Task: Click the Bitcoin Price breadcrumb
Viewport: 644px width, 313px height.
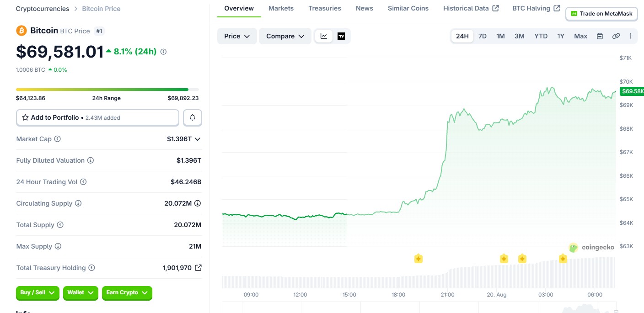Action: 101,9
